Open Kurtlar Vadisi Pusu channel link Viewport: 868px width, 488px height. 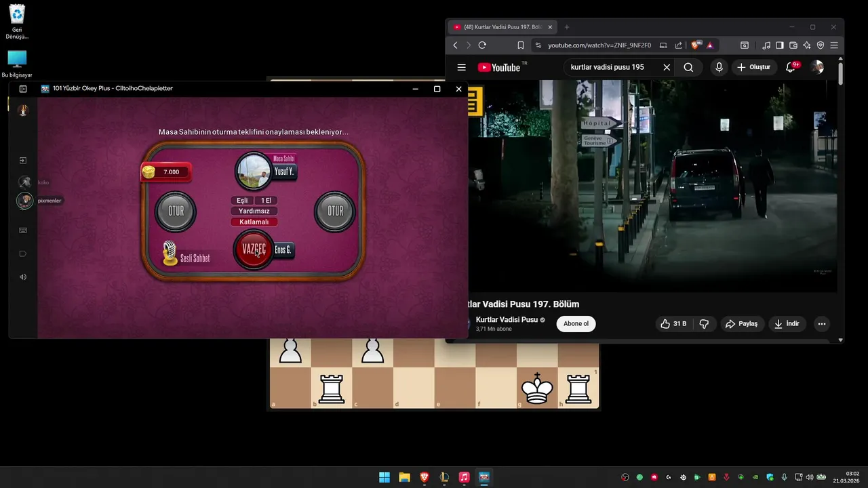pyautogui.click(x=507, y=319)
